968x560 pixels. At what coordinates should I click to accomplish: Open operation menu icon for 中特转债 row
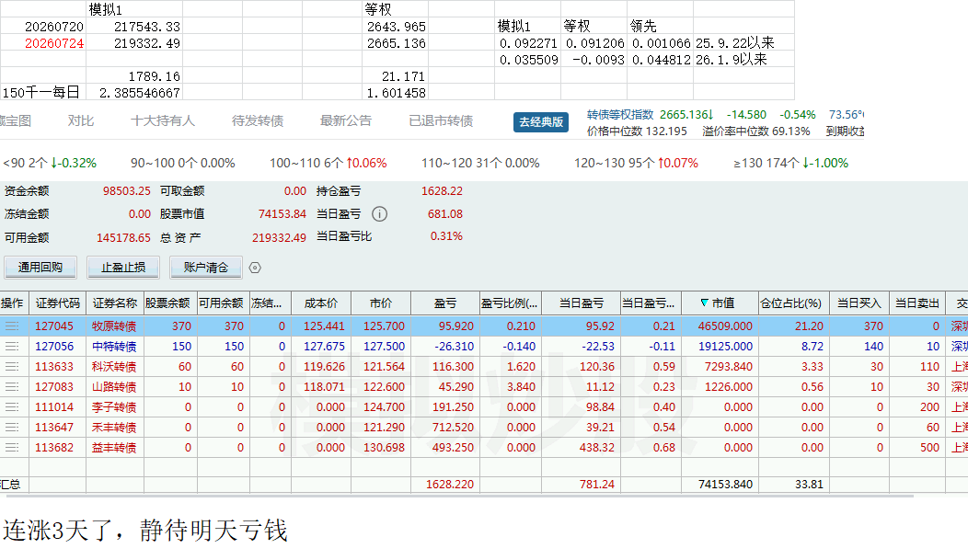12,346
